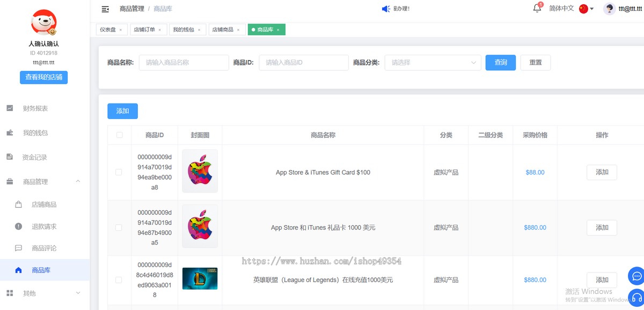644x310 pixels.
Task: Click the blue 查询 search button
Action: pos(501,62)
